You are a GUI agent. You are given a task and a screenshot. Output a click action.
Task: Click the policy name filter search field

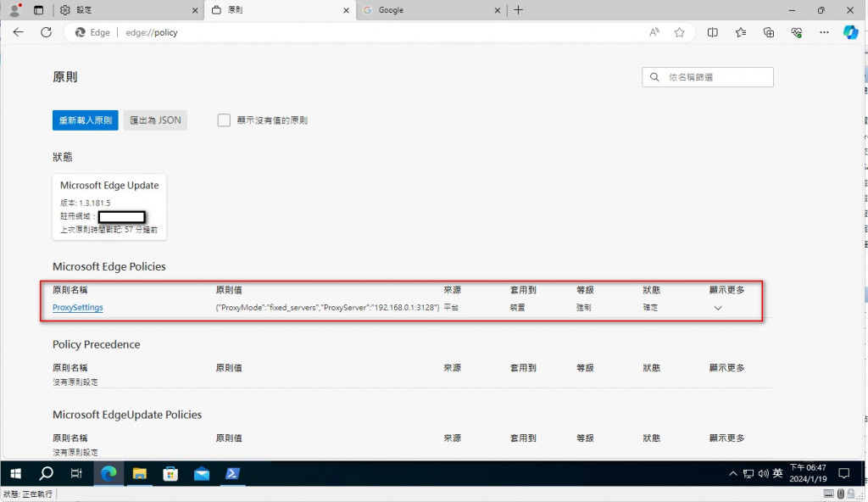coord(708,77)
